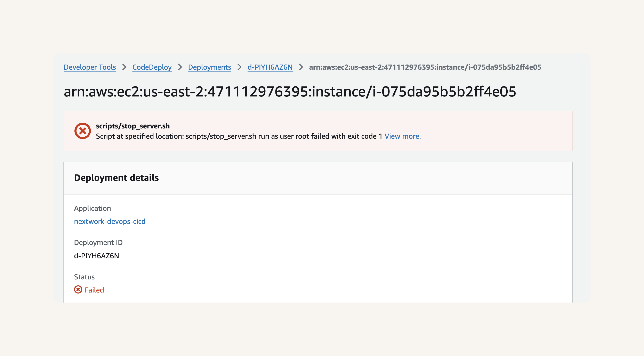The height and width of the screenshot is (356, 644).
Task: Click the Failed status icon
Action: [x=78, y=290]
